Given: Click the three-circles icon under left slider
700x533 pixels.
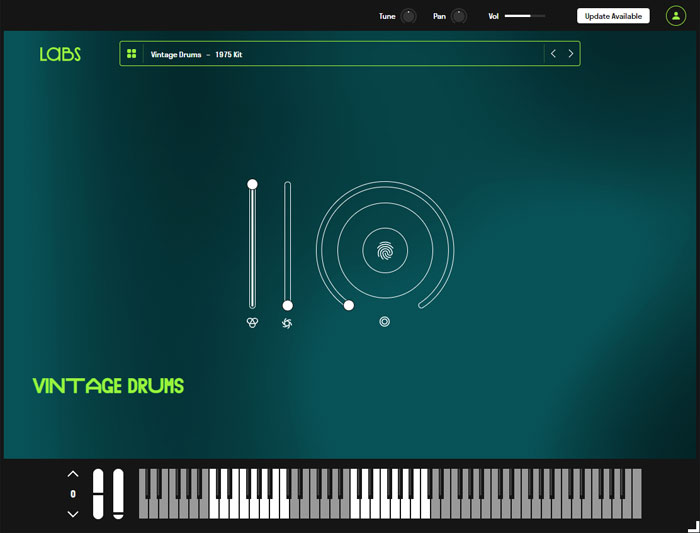Looking at the screenshot, I should point(252,322).
